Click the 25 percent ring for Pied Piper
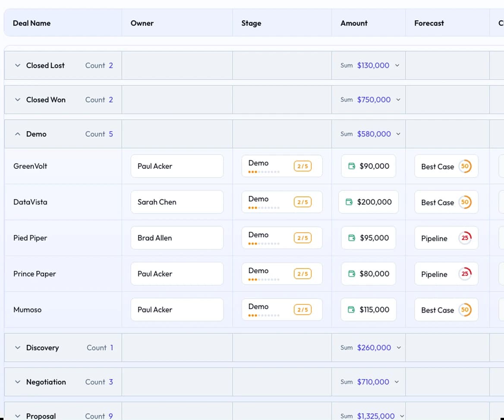The image size is (504, 420). 465,238
